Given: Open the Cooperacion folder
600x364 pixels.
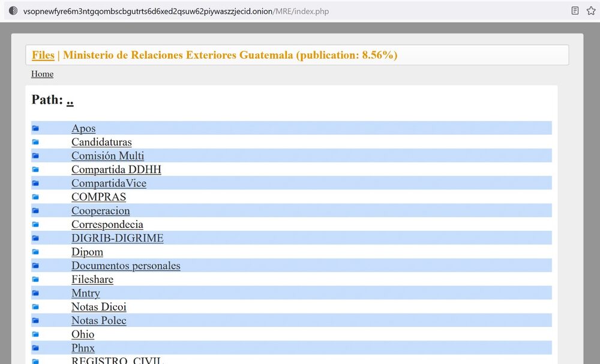Looking at the screenshot, I should 100,211.
